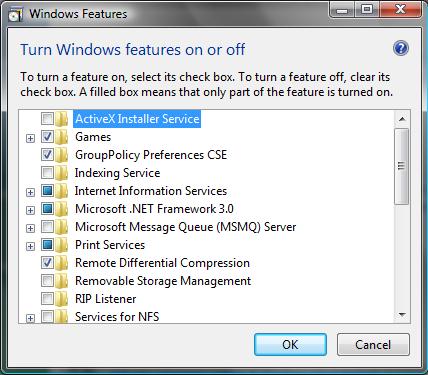Click the scrollbar down arrow in features list
The height and width of the screenshot is (375, 428).
[402, 315]
